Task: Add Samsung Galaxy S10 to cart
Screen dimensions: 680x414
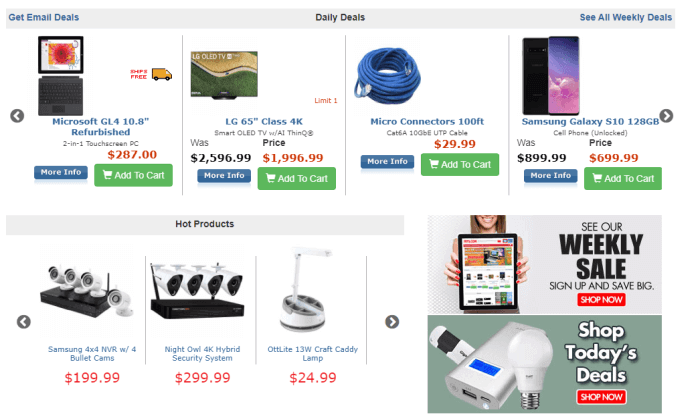Action: pos(623,179)
